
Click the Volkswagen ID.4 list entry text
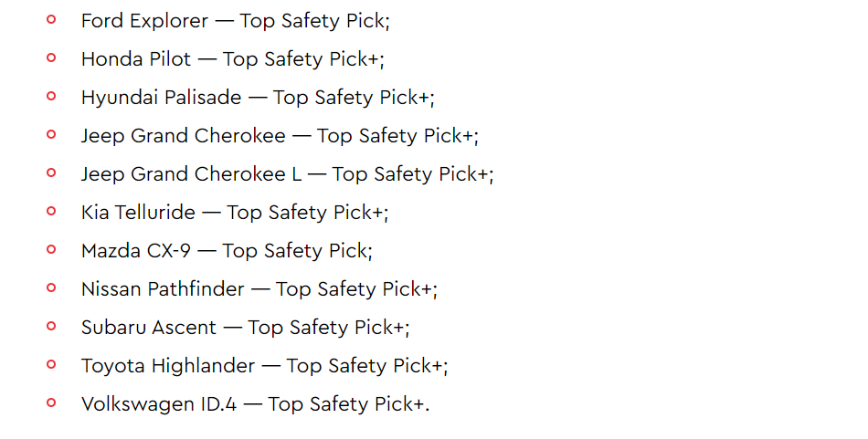click(255, 404)
